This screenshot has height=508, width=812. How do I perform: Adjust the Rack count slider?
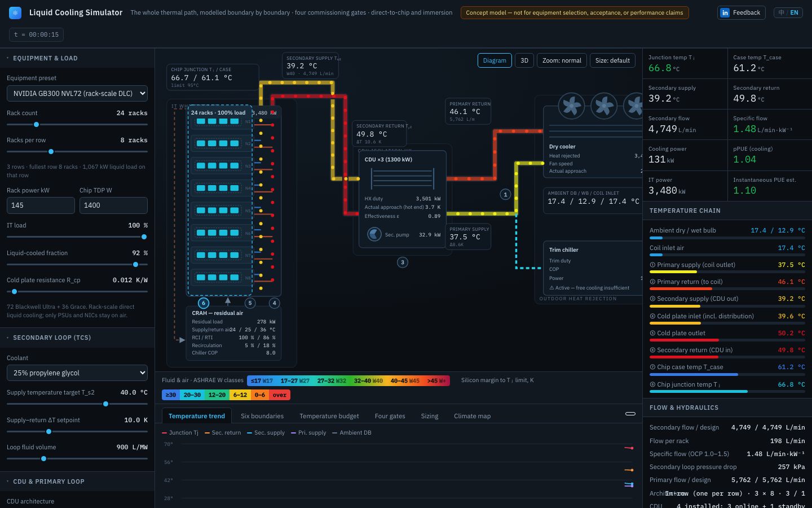(x=77, y=124)
